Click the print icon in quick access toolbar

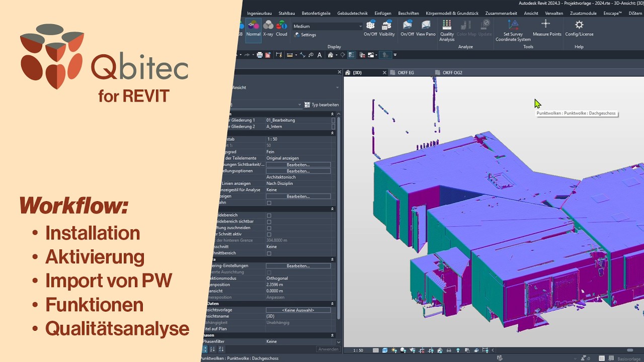pyautogui.click(x=260, y=55)
